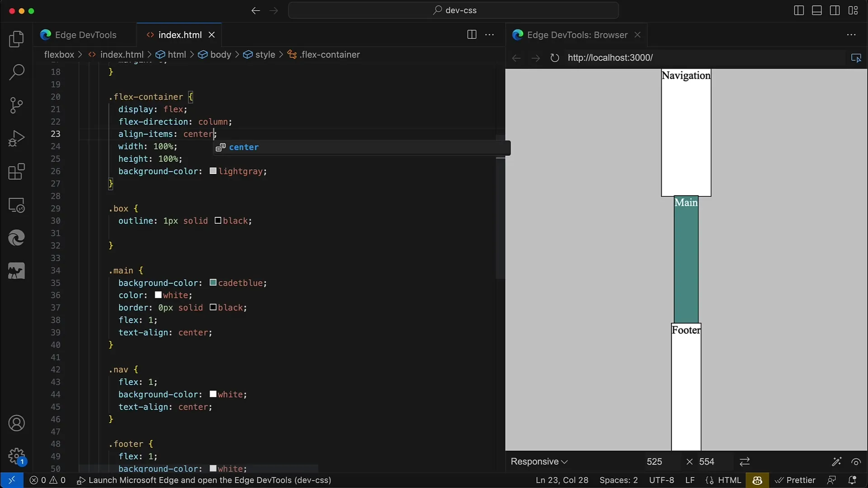This screenshot has height=488, width=868.
Task: Toggle the primary side bar
Action: [799, 10]
